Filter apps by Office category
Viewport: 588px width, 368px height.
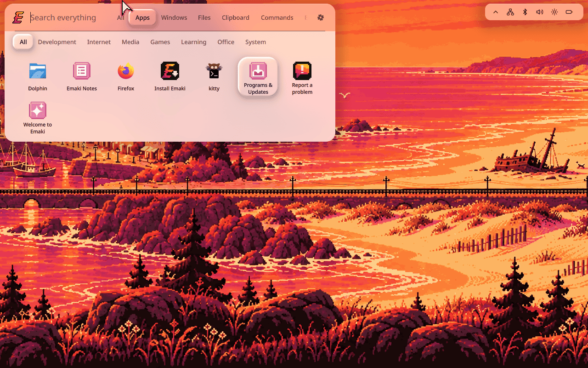coord(226,42)
